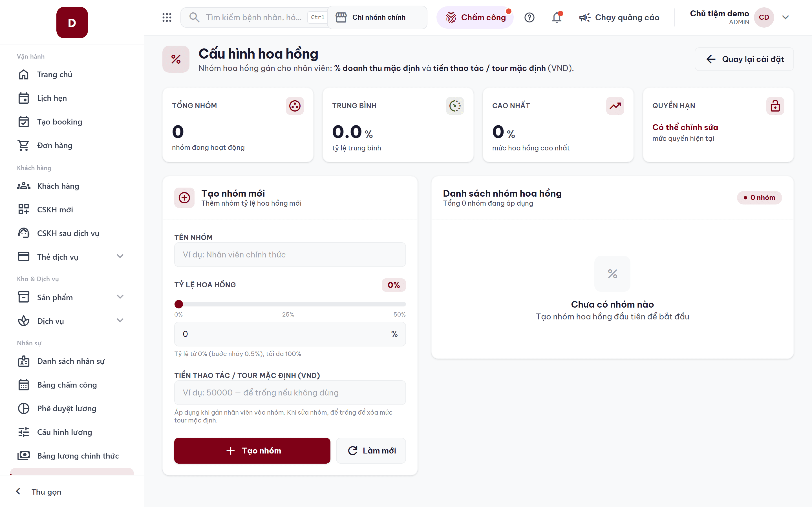Click the trending arrow icon in Cao nhất card
This screenshot has height=507, width=812.
pos(615,106)
